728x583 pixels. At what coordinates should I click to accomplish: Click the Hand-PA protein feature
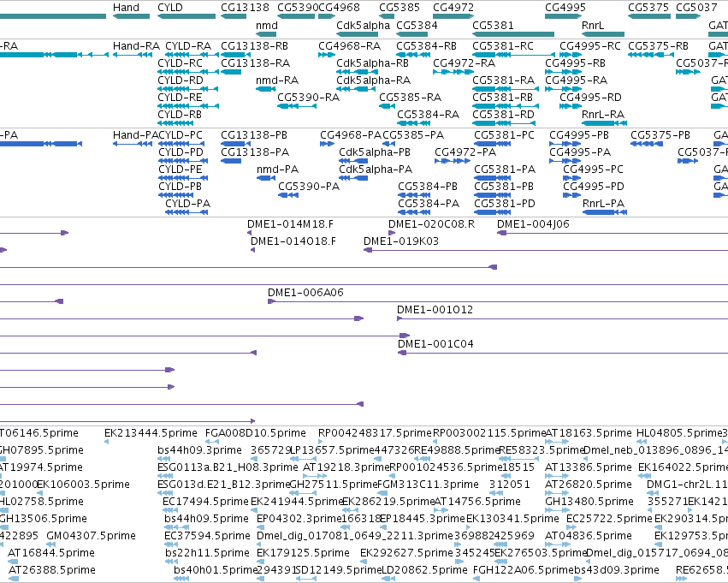tap(133, 144)
